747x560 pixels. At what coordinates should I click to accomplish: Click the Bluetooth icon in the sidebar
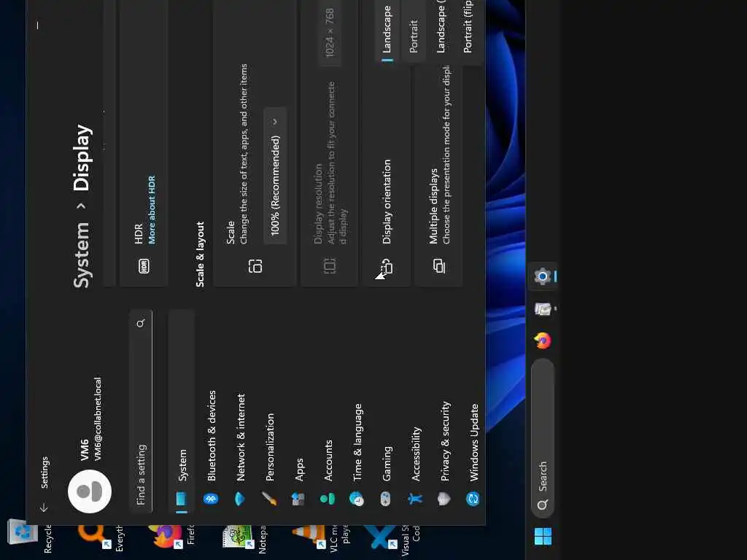211,499
